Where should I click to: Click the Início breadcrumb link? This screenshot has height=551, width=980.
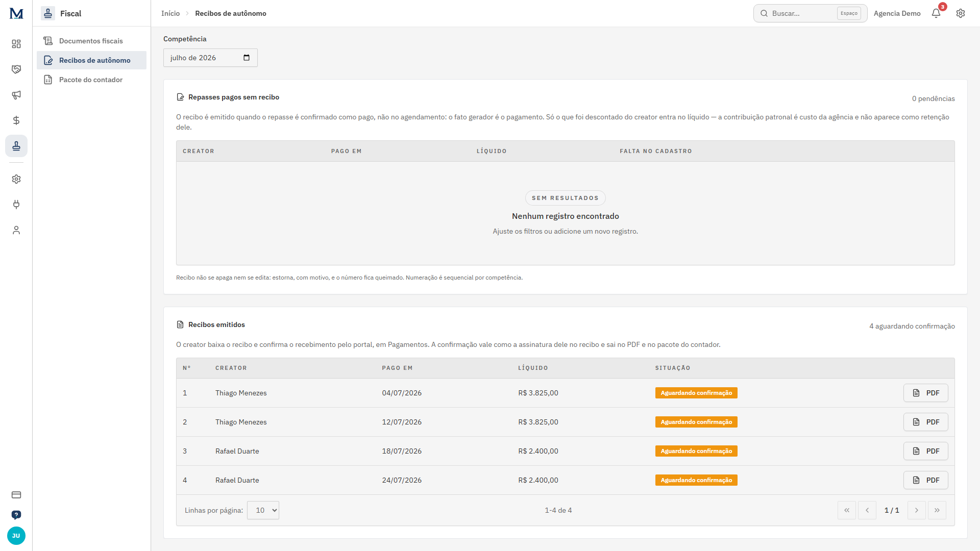[170, 13]
